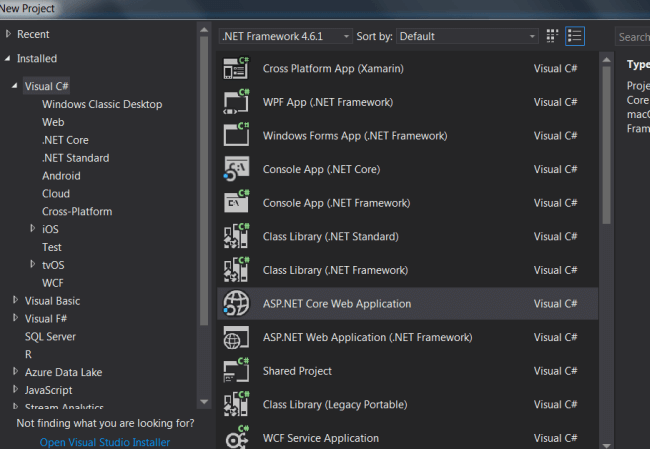
Task: Select the R category
Action: (28, 354)
